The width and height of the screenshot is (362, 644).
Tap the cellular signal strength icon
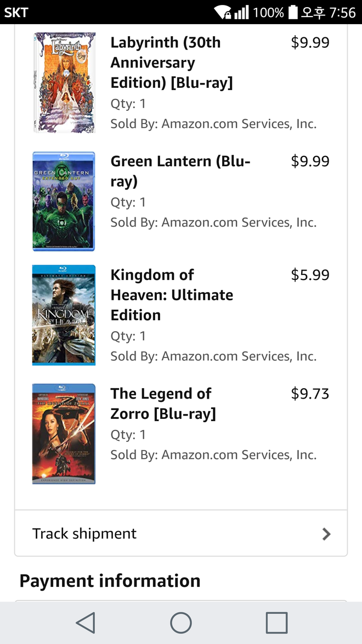pyautogui.click(x=241, y=12)
